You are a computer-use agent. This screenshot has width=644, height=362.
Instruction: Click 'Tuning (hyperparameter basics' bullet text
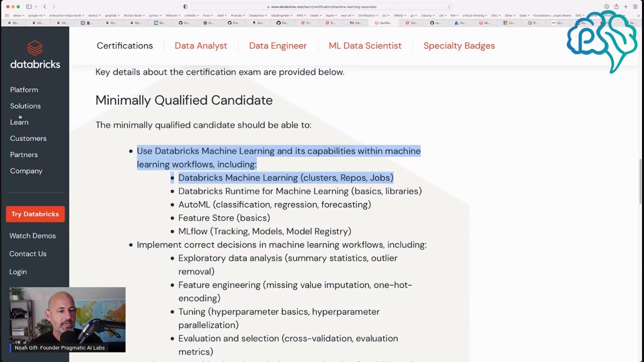coord(279,318)
